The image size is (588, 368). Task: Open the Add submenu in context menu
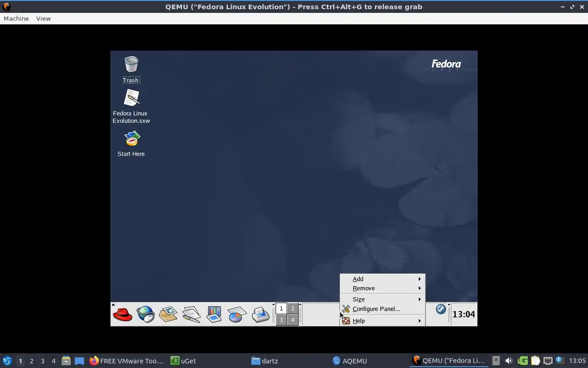382,279
